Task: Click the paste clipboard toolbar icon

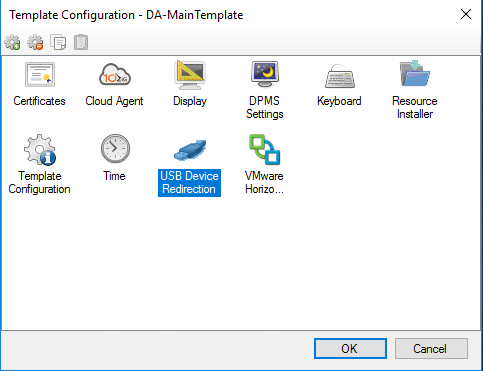Action: pyautogui.click(x=81, y=42)
